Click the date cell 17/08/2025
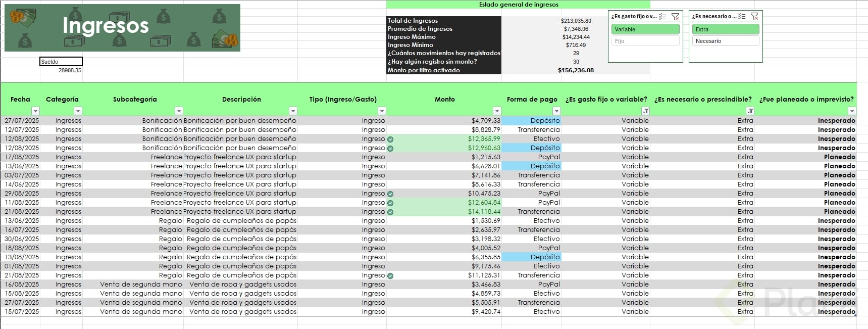 pos(21,157)
